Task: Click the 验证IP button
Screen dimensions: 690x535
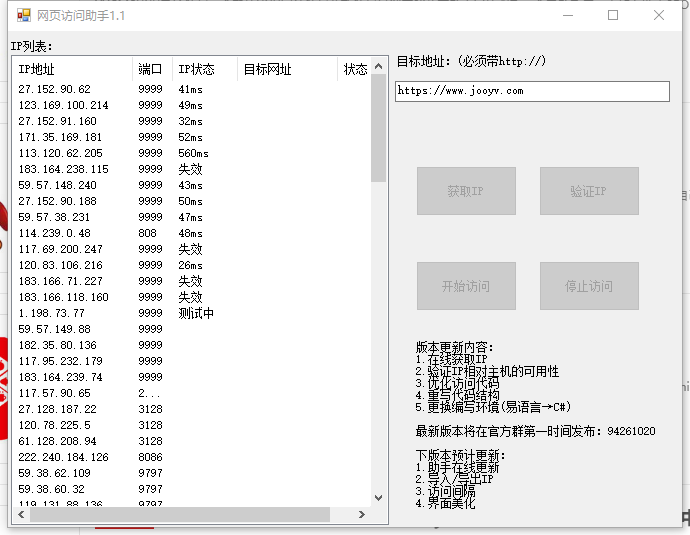Action: point(589,191)
